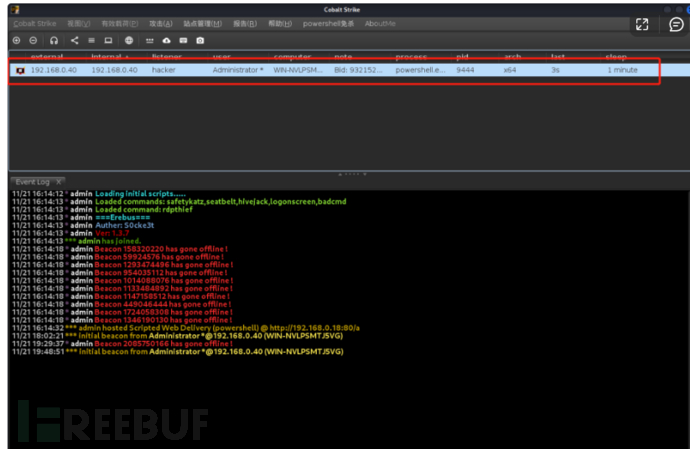The image size is (690, 449).
Task: Close the Event Log tab
Action: coord(59,181)
